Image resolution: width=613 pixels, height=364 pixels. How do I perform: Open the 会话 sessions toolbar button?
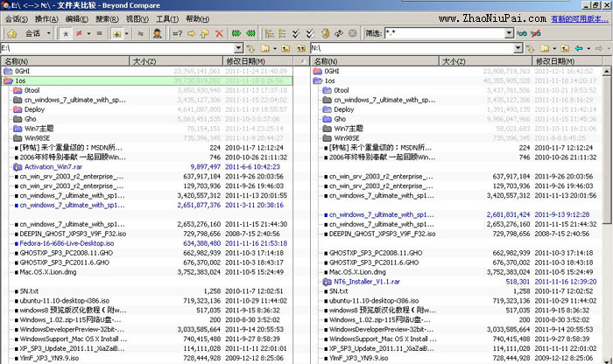click(x=33, y=33)
